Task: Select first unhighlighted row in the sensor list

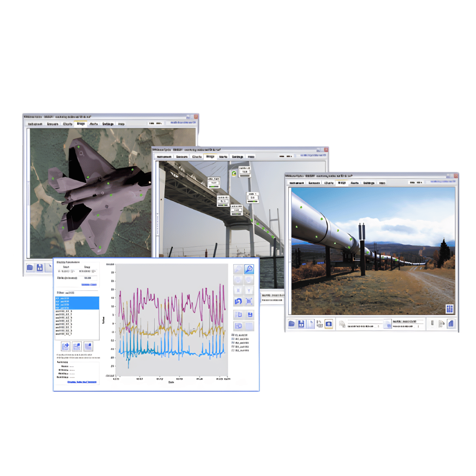Action: (77, 311)
